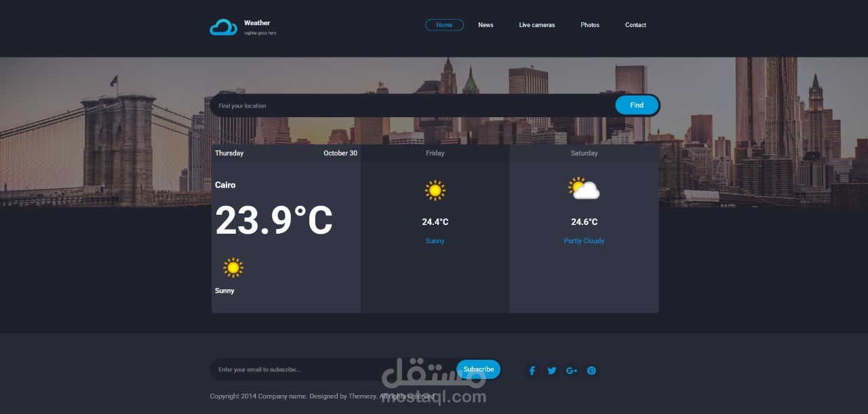Select the Cairo 23.9°C weather card
868x414 pixels.
point(285,227)
